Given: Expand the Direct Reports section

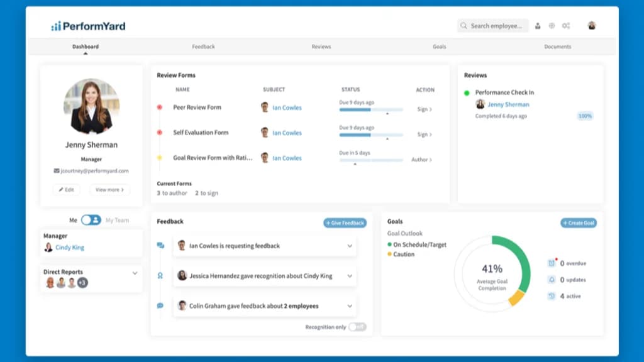Looking at the screenshot, I should [x=135, y=273].
